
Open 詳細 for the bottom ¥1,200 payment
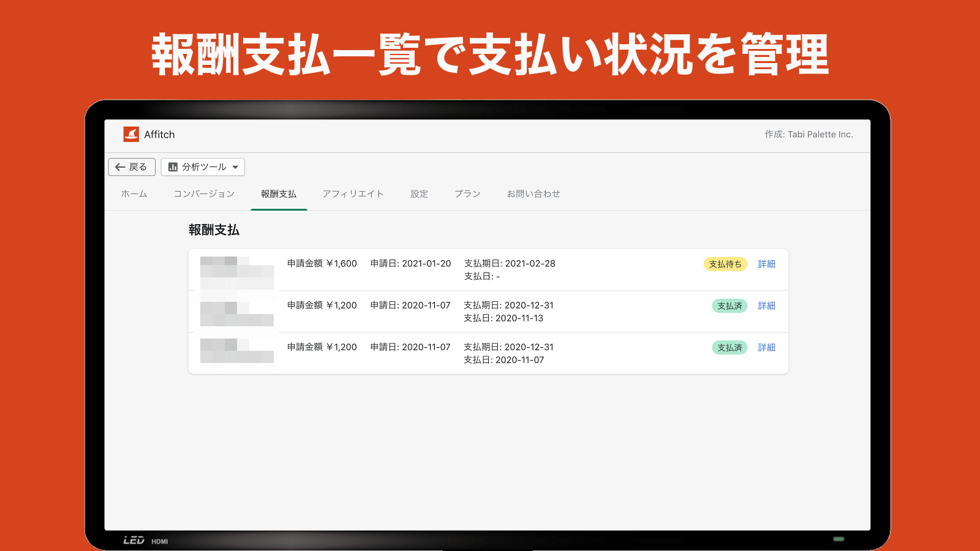point(767,347)
